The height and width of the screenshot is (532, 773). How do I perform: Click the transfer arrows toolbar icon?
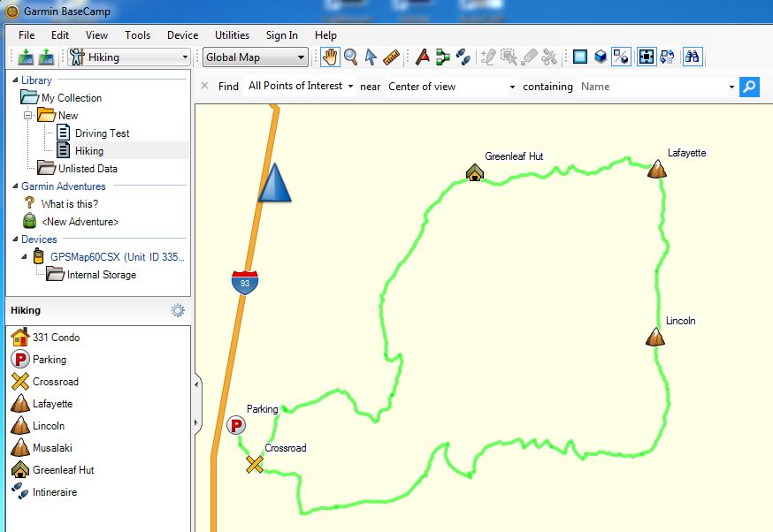(667, 57)
